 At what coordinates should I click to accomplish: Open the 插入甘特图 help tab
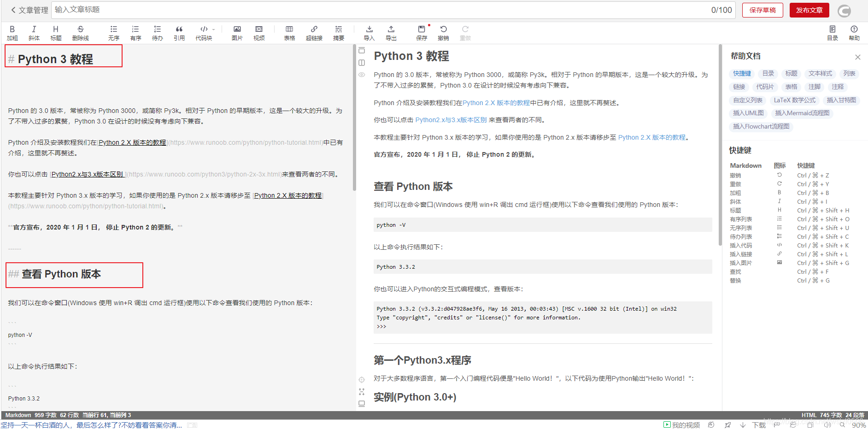pyautogui.click(x=841, y=100)
